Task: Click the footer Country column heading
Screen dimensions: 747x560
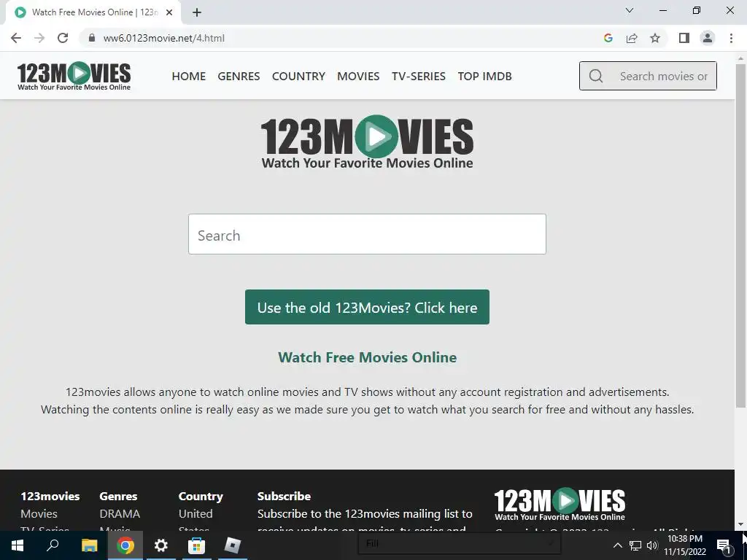Action: pyautogui.click(x=201, y=496)
